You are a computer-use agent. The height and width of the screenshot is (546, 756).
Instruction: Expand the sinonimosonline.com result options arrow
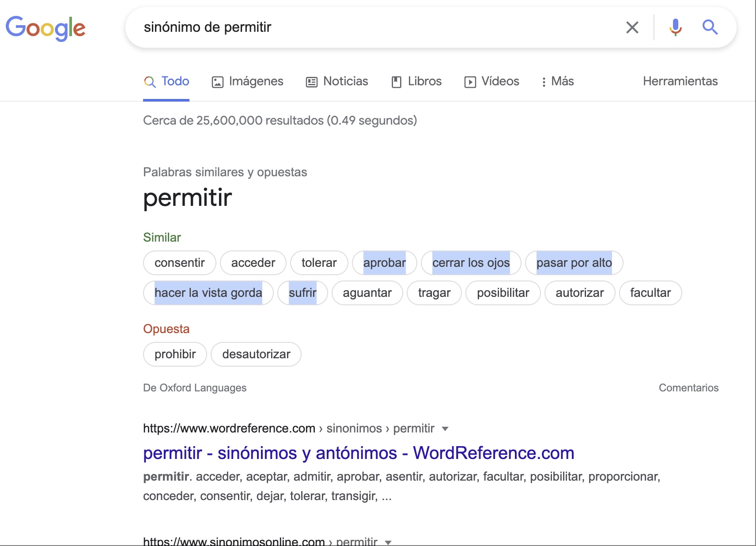(x=388, y=542)
